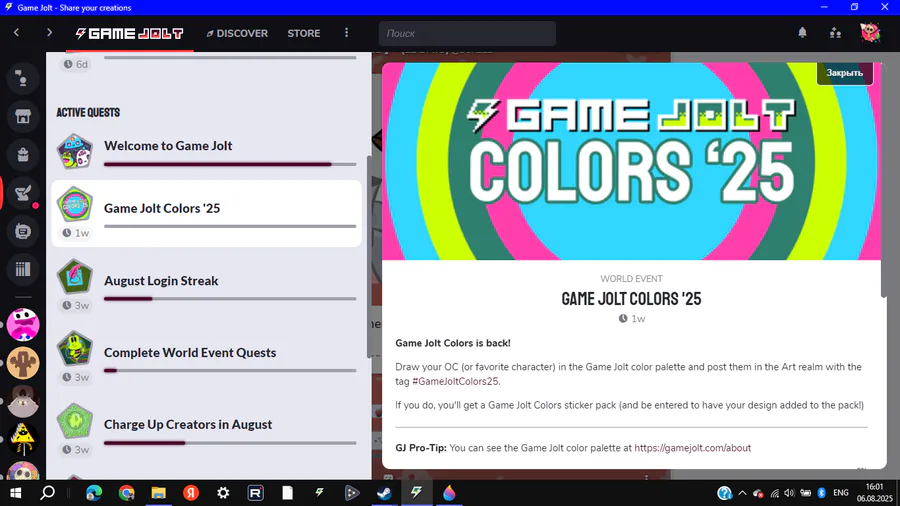Click the August Login Streak progress bar

click(230, 299)
